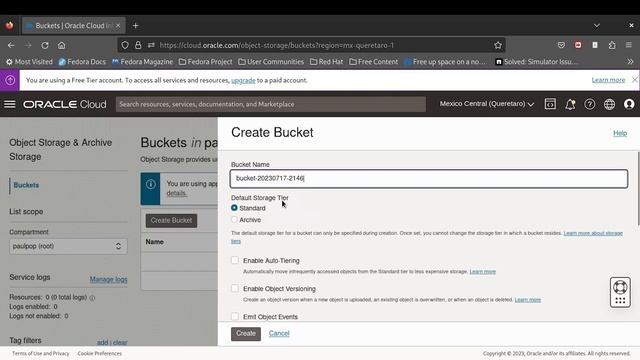
Task: Click the purple upgrade arrow icon
Action: click(10, 80)
